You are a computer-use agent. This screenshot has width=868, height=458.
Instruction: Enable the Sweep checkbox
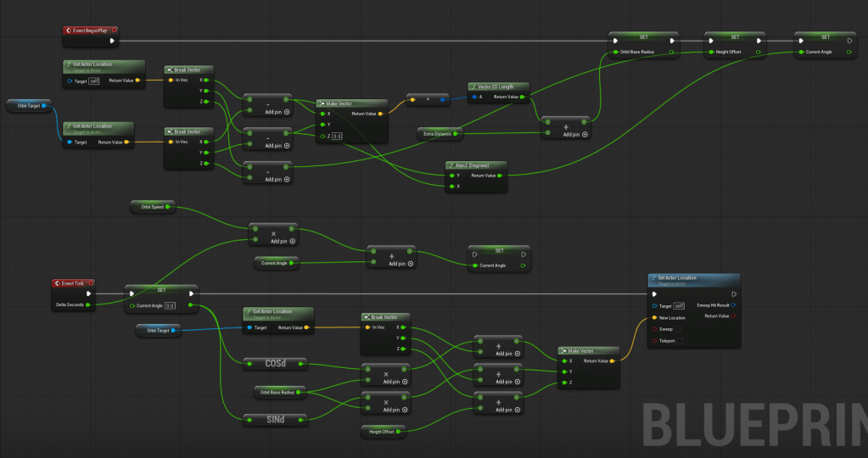click(680, 328)
